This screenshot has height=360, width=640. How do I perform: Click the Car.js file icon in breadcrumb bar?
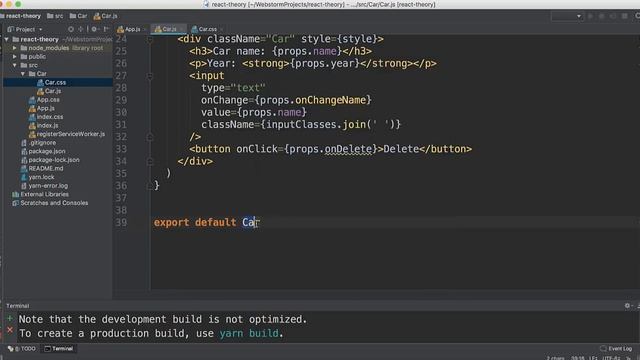(97, 16)
